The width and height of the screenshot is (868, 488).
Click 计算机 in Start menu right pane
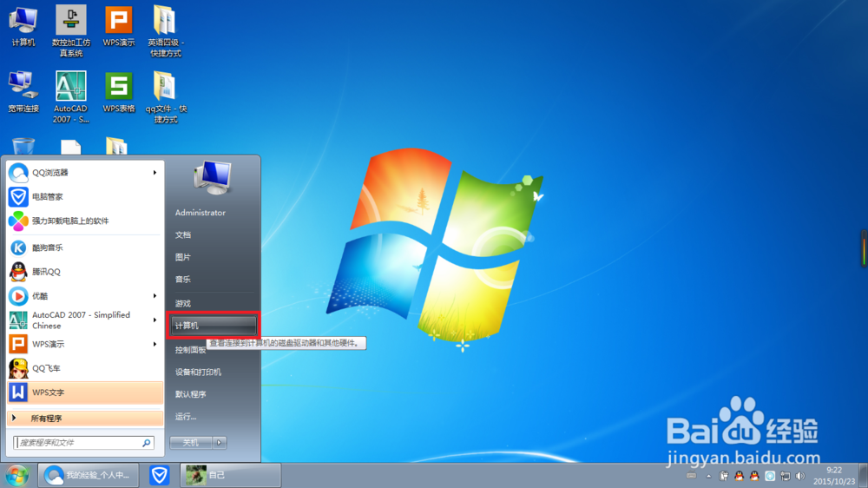point(213,326)
